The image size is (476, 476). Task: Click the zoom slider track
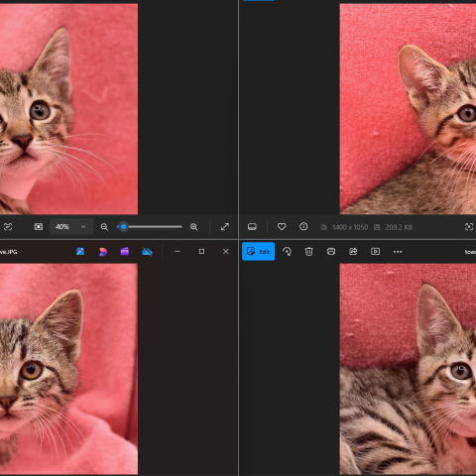click(150, 227)
